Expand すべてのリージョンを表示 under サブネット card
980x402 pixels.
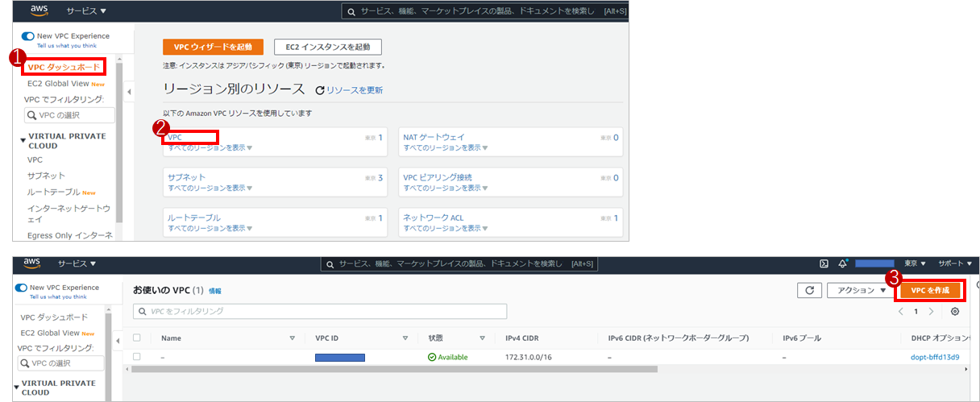[210, 188]
